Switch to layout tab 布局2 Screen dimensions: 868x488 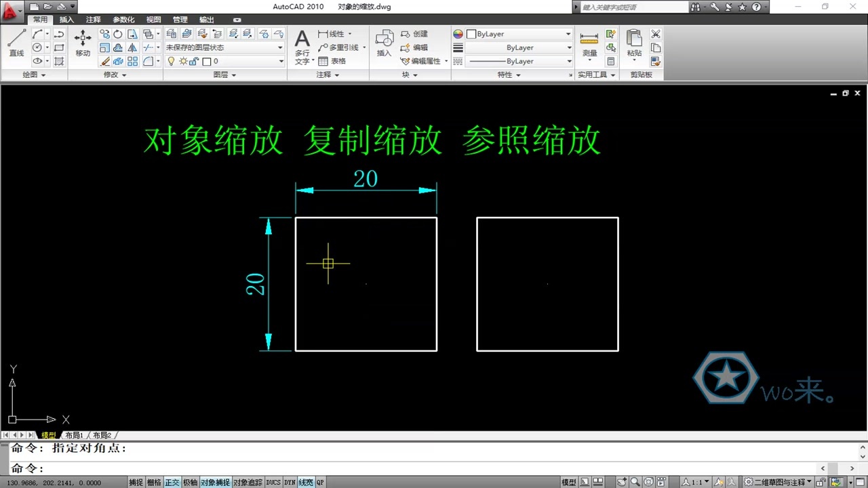click(x=102, y=435)
